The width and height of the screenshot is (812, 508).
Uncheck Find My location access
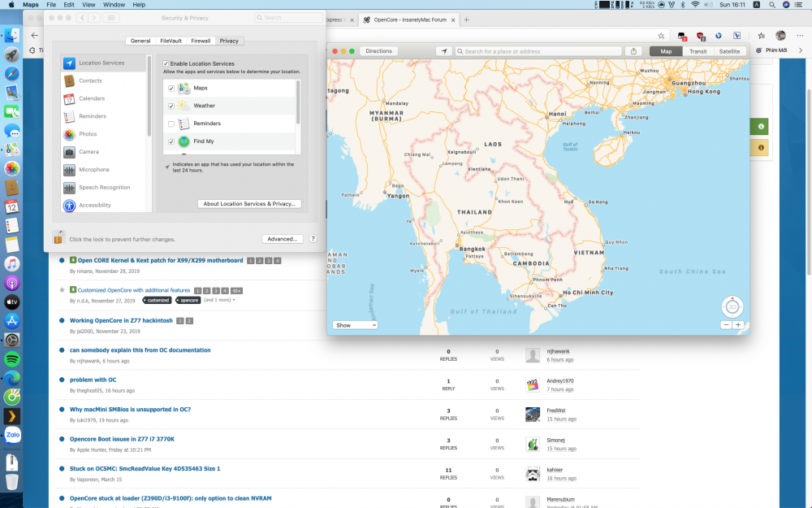click(171, 141)
